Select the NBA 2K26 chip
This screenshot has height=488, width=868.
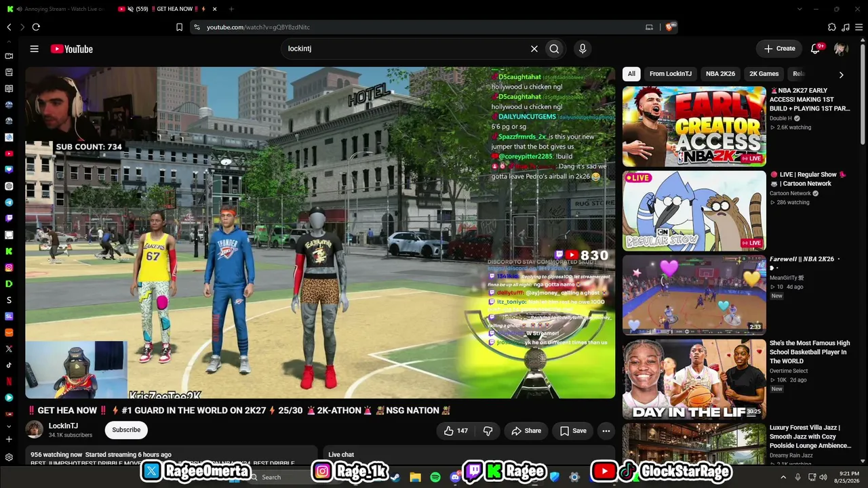tap(720, 74)
